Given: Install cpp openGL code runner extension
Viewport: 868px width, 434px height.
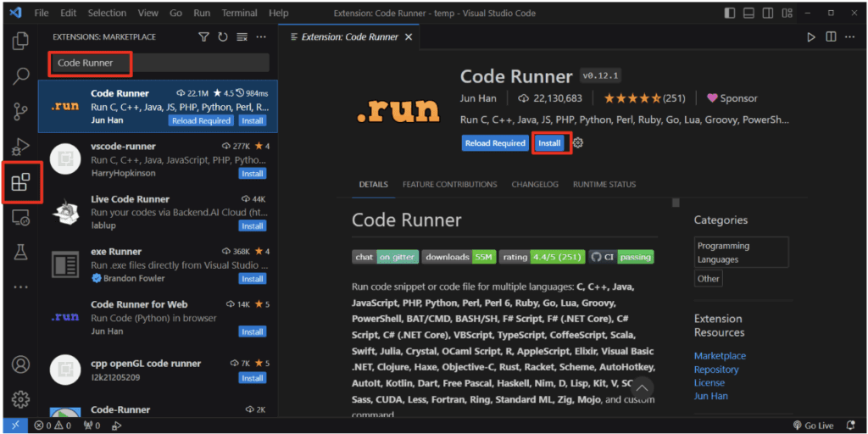Looking at the screenshot, I should click(x=253, y=378).
